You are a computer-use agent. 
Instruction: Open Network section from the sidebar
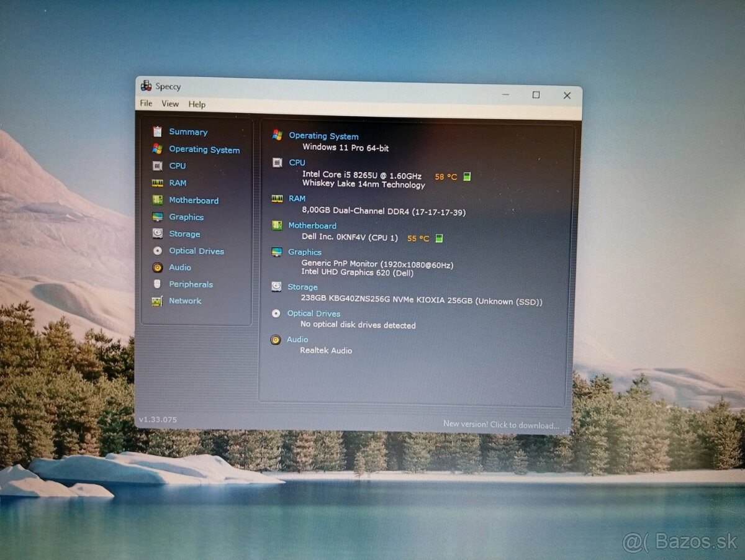coord(185,301)
